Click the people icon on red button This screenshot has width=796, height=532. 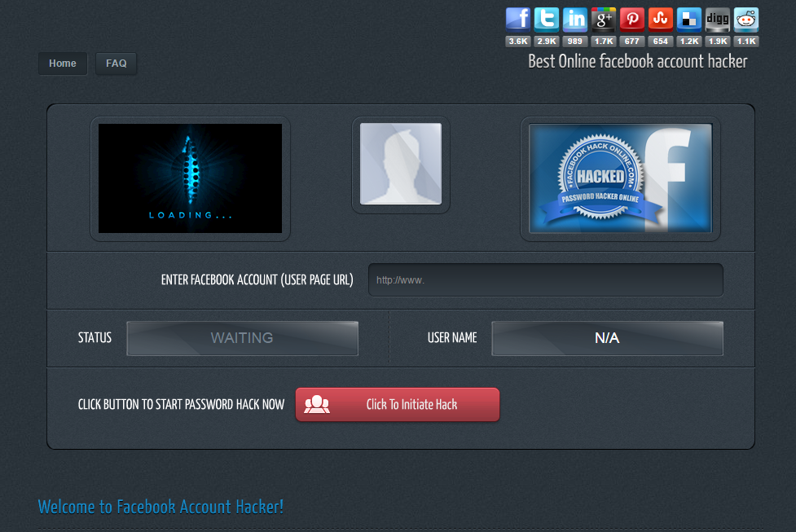coord(317,405)
